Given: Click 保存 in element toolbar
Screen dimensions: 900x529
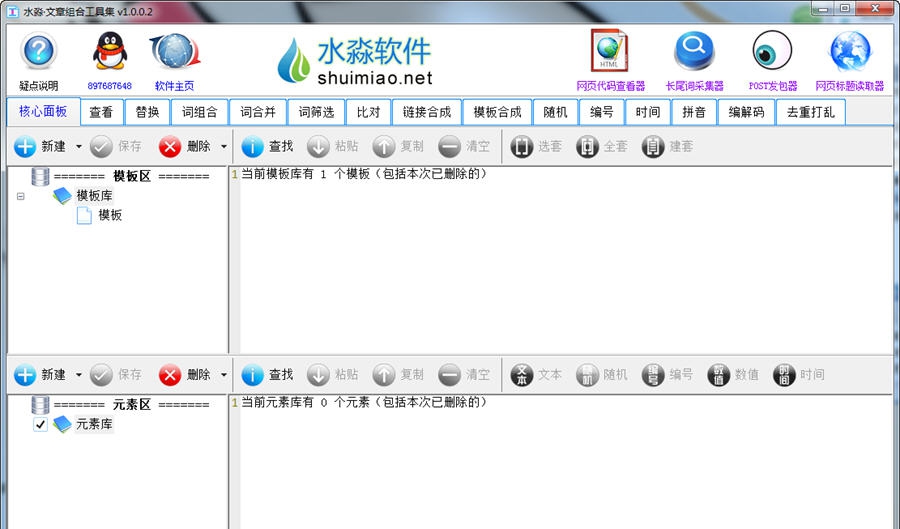Looking at the screenshot, I should 116,375.
